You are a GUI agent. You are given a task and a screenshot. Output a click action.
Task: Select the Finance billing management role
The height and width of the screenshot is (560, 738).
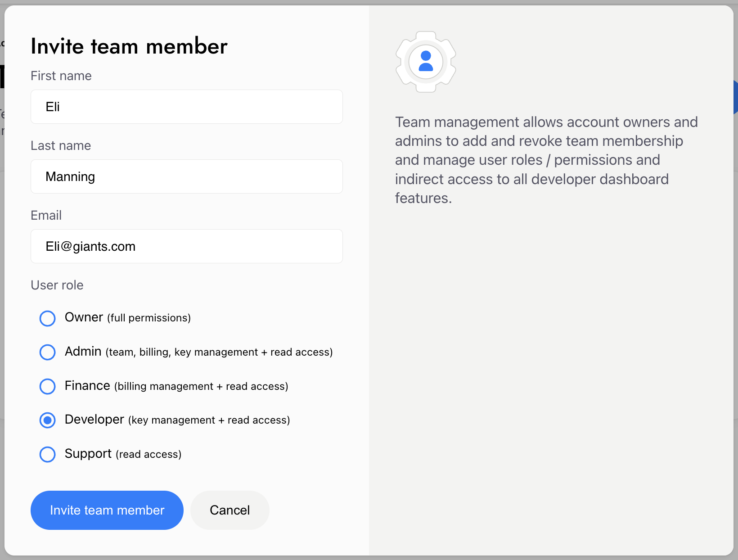point(47,386)
